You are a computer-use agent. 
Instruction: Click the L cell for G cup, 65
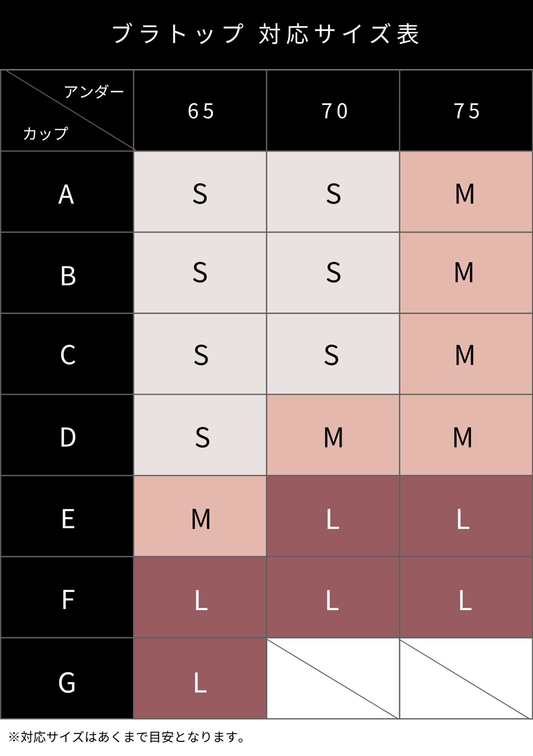pyautogui.click(x=200, y=682)
